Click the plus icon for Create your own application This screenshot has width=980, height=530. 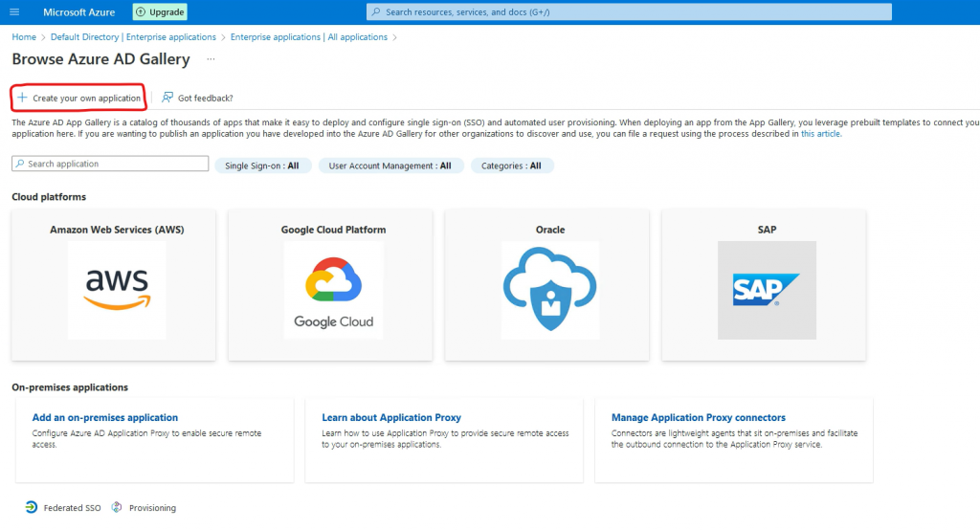22,98
